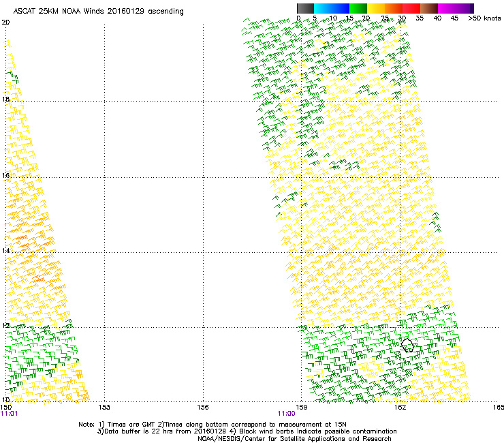Click the purple '11:00' swath time label
This screenshot has width=504, height=443.
click(286, 414)
